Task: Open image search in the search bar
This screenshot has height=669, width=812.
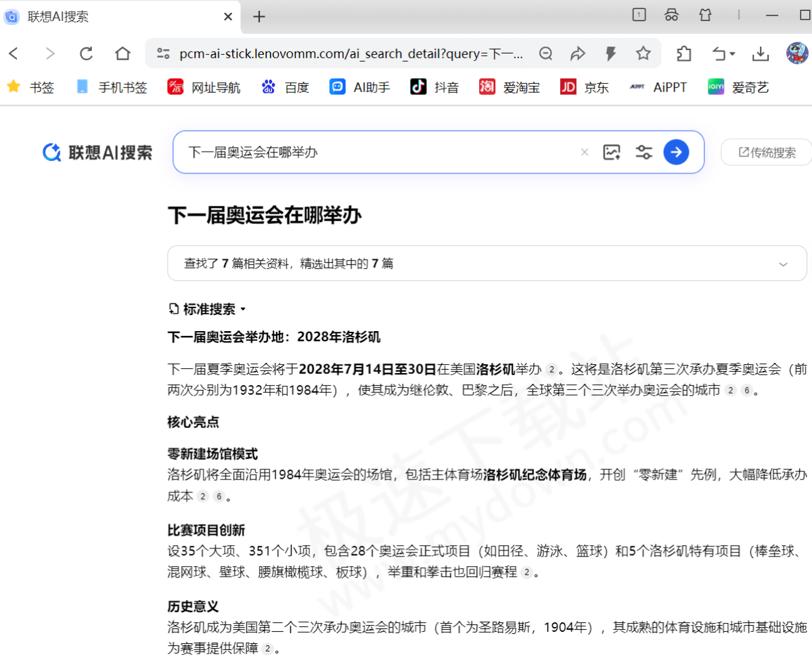Action: click(612, 152)
